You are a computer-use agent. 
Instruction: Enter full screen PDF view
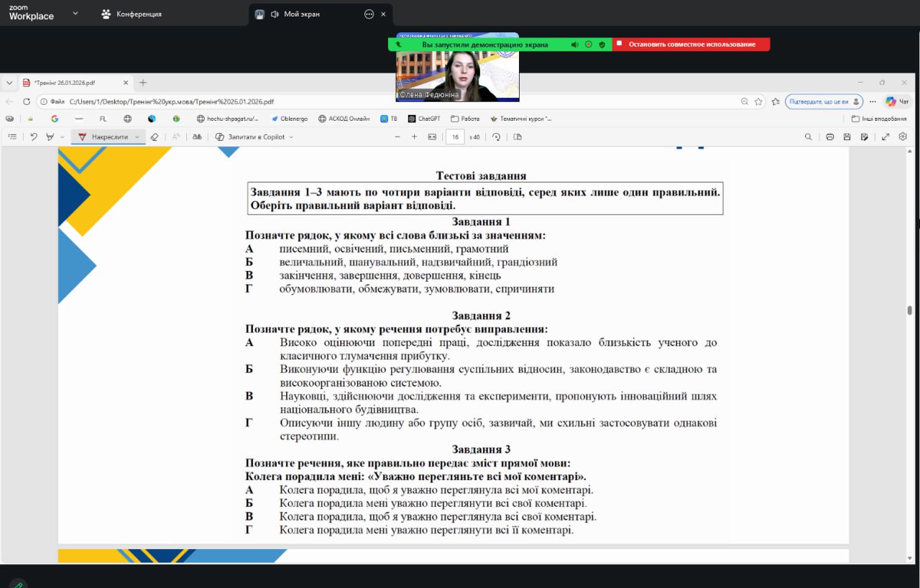(885, 137)
